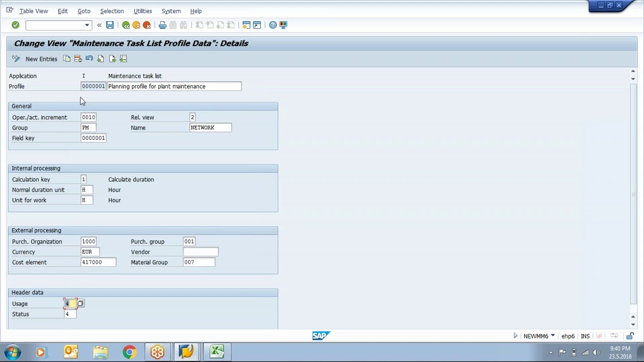
Task: Click the Usage input field
Action: tap(70, 304)
